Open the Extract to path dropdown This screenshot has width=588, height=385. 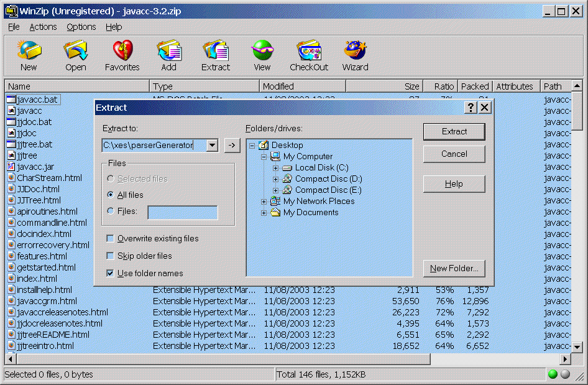(212, 146)
